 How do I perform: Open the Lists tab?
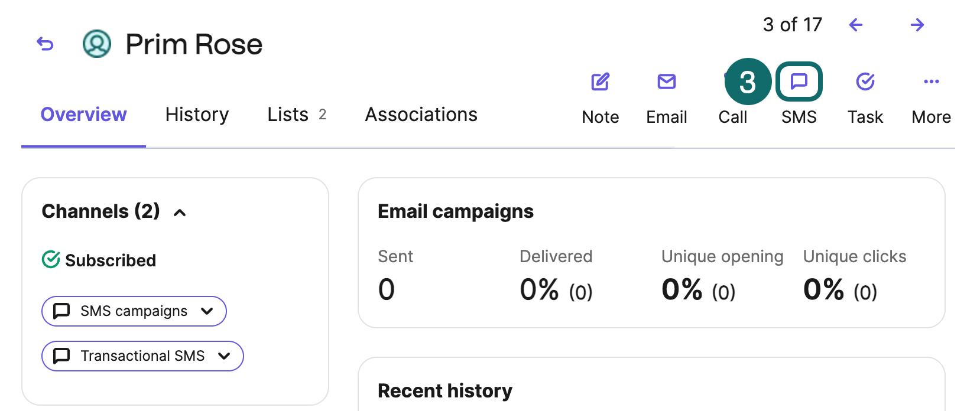pos(288,115)
